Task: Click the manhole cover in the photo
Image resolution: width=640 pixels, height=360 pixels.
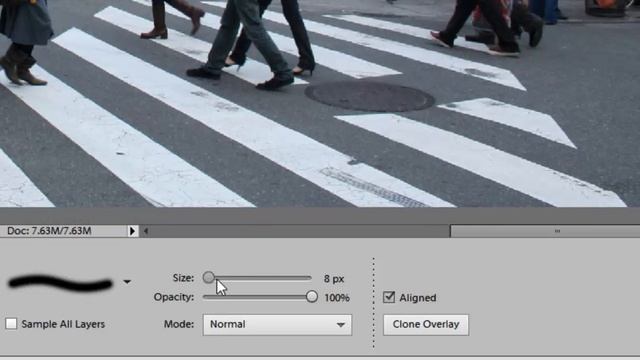Action: (x=369, y=96)
